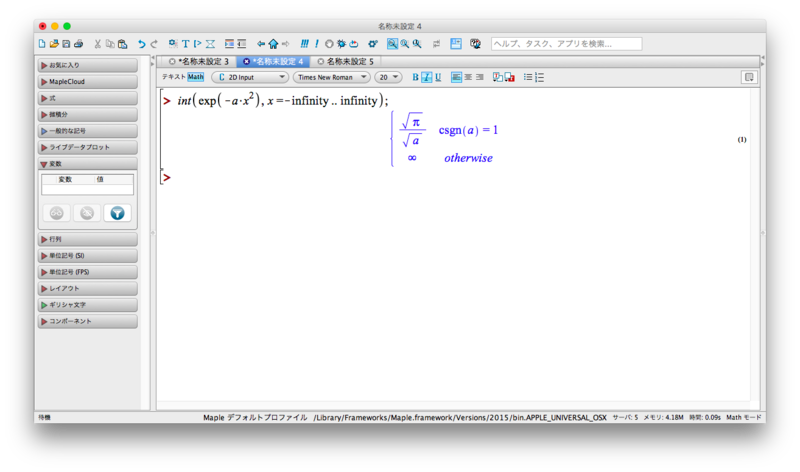Click the int(exp(-a·x²)) input expression

[283, 101]
